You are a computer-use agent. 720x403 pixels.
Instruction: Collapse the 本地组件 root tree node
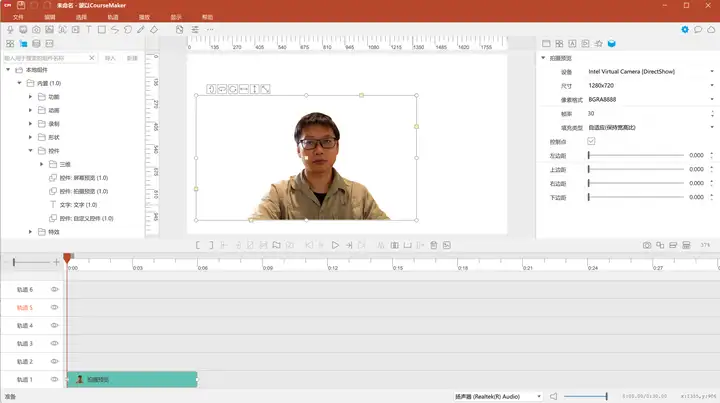[8, 70]
